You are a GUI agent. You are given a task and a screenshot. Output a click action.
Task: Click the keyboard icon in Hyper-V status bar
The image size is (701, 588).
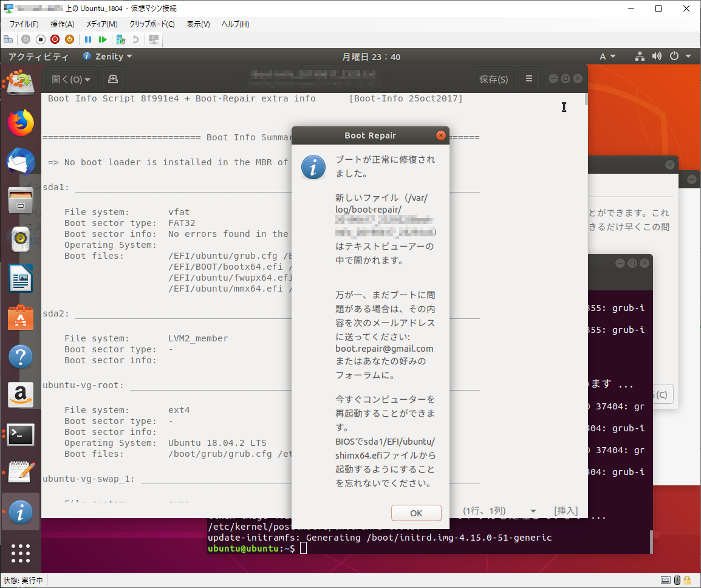(666, 580)
